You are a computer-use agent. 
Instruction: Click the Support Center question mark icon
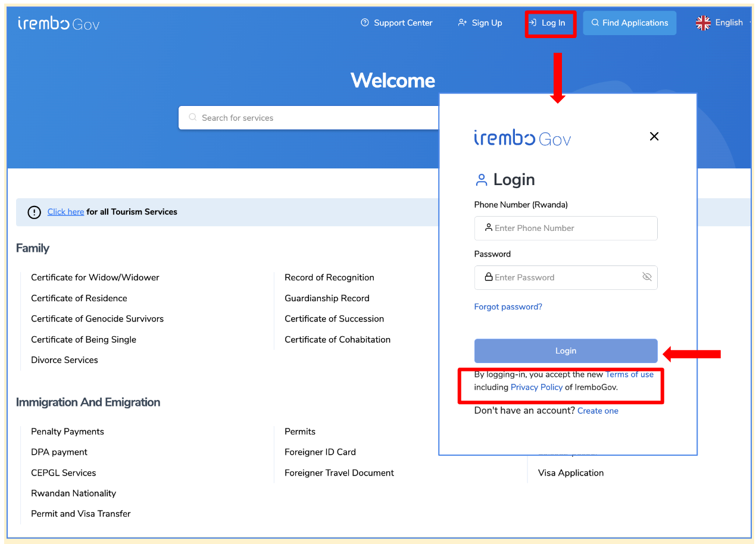(365, 23)
